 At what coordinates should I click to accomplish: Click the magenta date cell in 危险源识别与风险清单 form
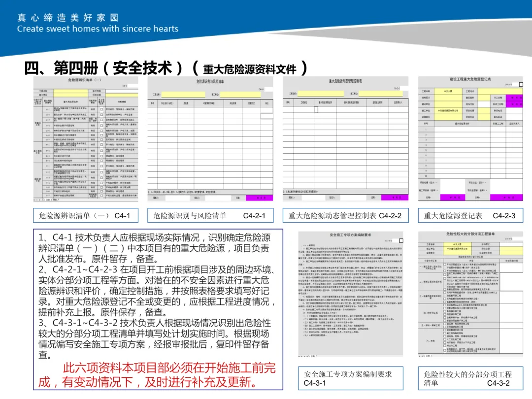tap(259, 198)
